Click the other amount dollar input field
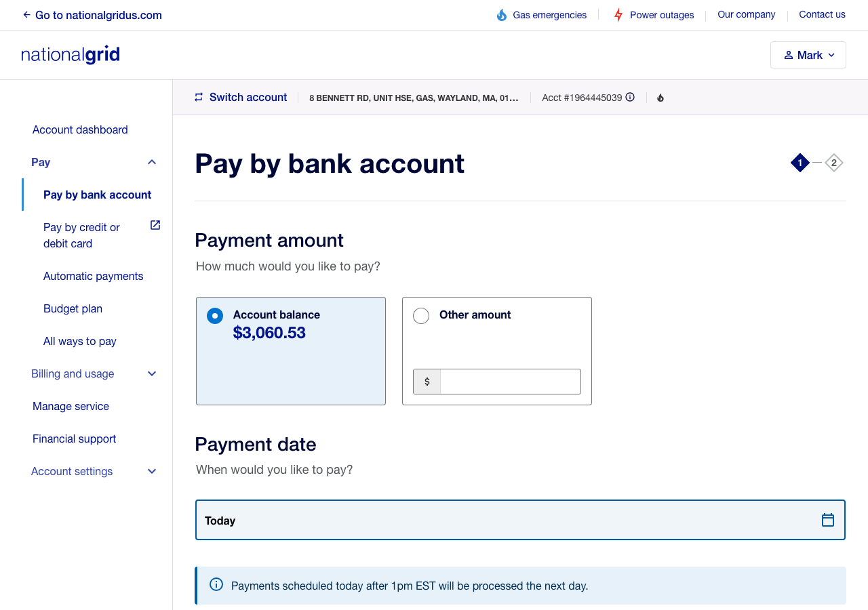This screenshot has height=610, width=868. [510, 382]
